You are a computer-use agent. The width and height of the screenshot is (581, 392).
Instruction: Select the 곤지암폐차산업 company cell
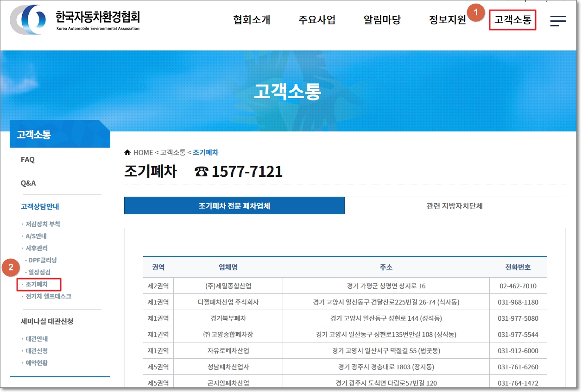pos(228,383)
